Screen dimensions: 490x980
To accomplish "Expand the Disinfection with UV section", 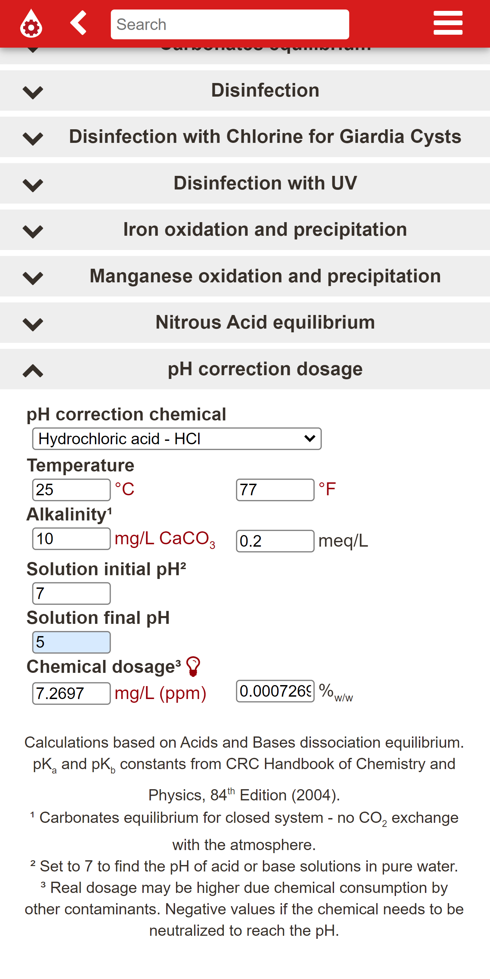I will (245, 183).
